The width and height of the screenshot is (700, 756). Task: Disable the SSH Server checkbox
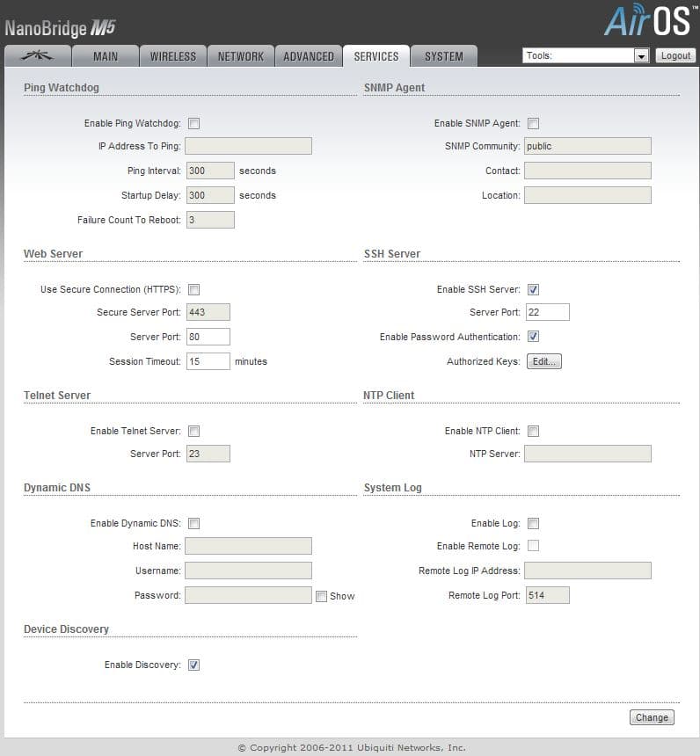pyautogui.click(x=533, y=289)
